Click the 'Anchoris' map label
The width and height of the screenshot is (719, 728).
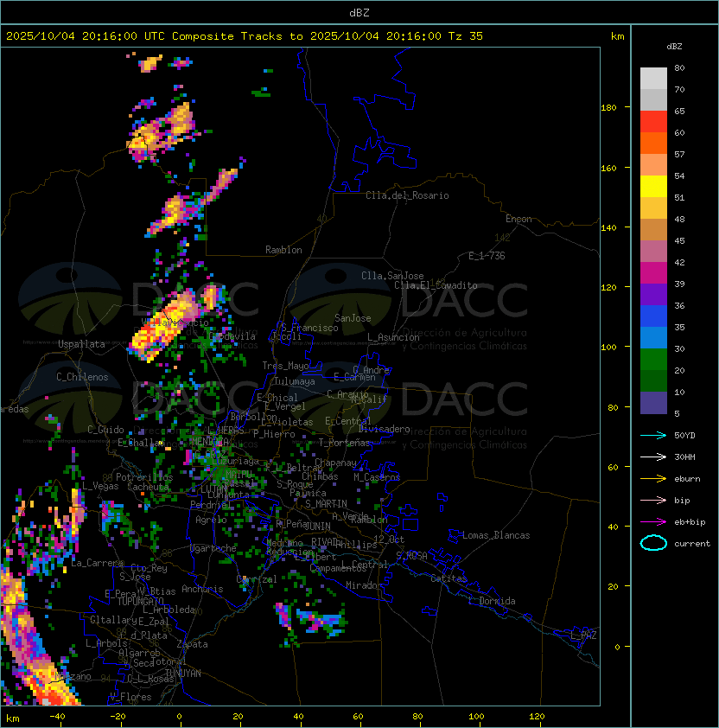[x=202, y=589]
